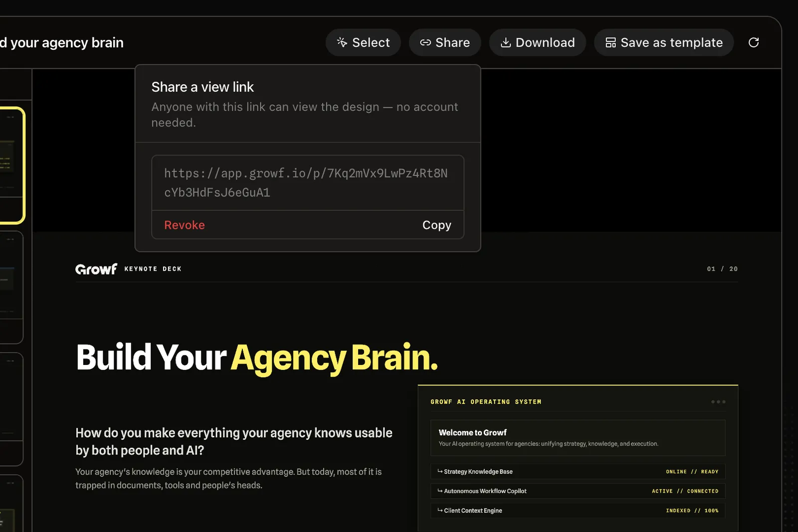The image size is (798, 532).
Task: Click the share URL text field
Action: [x=308, y=182]
